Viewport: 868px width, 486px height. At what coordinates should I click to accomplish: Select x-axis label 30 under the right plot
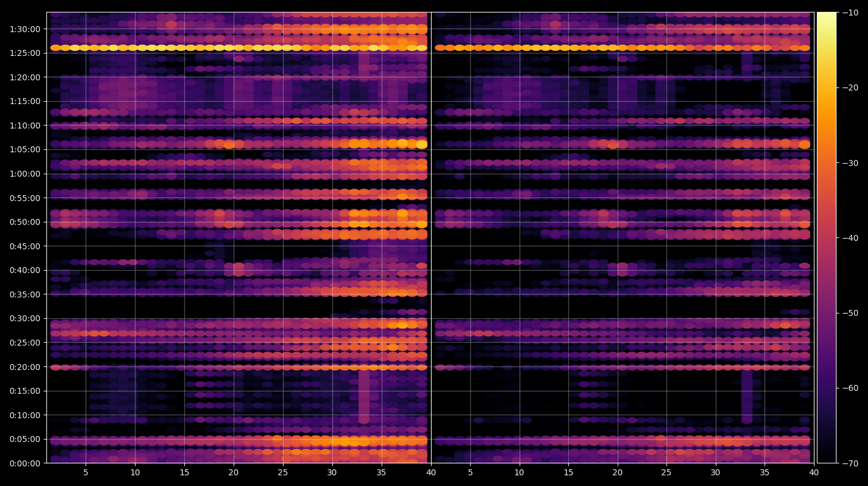715,473
